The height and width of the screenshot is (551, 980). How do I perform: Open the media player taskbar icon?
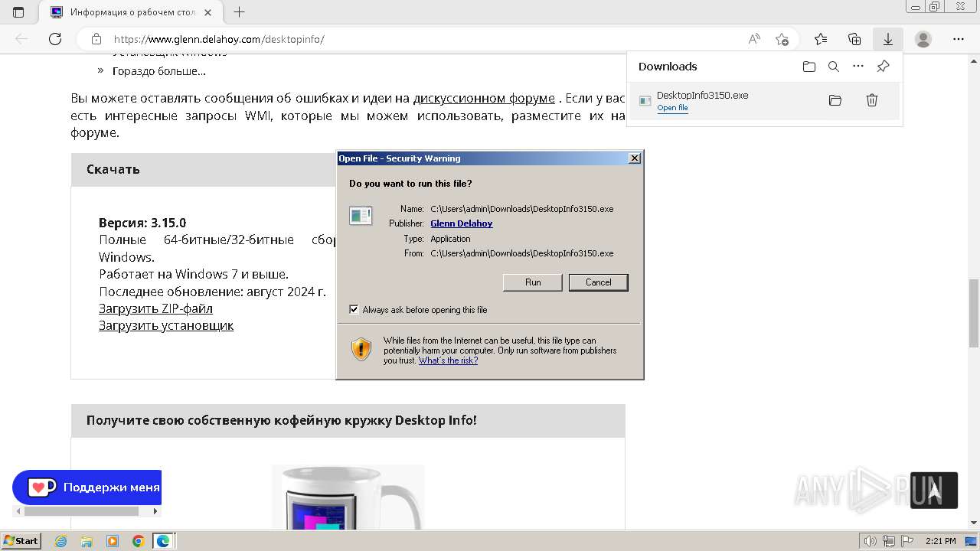pos(113,541)
